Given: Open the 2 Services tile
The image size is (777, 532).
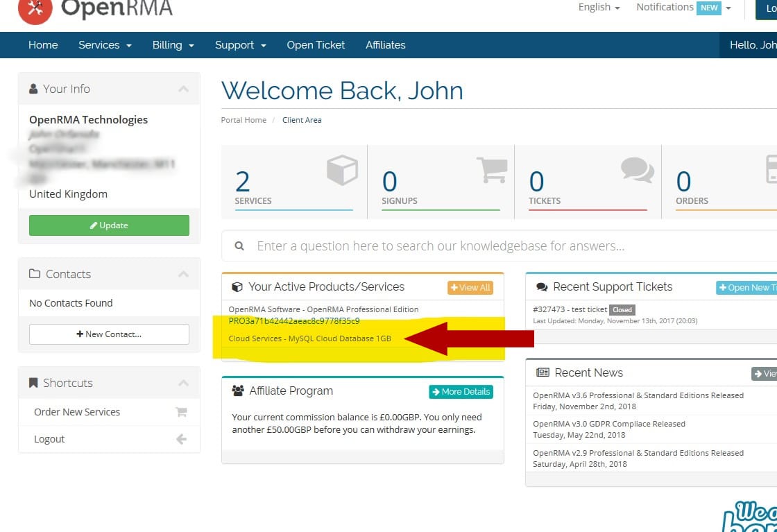Looking at the screenshot, I should [294, 182].
